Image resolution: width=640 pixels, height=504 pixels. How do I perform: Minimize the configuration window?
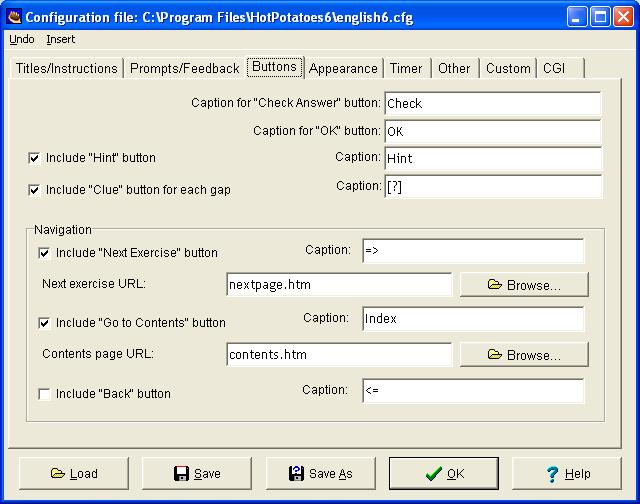pyautogui.click(x=577, y=17)
